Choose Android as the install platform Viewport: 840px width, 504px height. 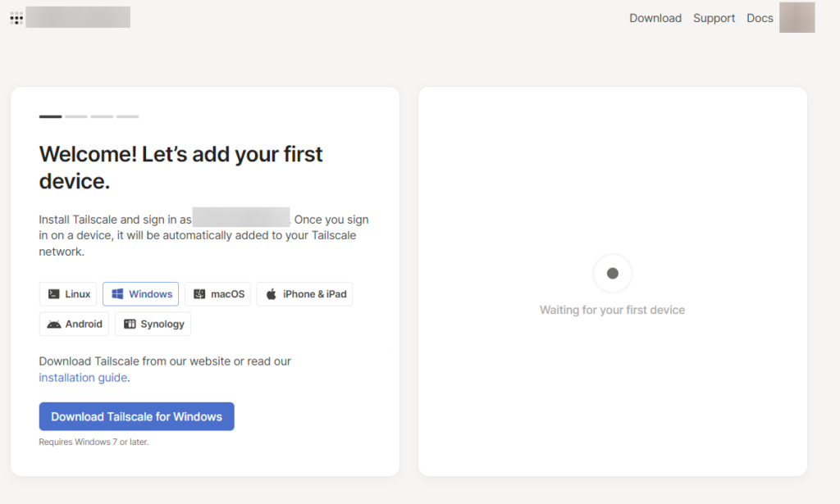click(x=74, y=323)
